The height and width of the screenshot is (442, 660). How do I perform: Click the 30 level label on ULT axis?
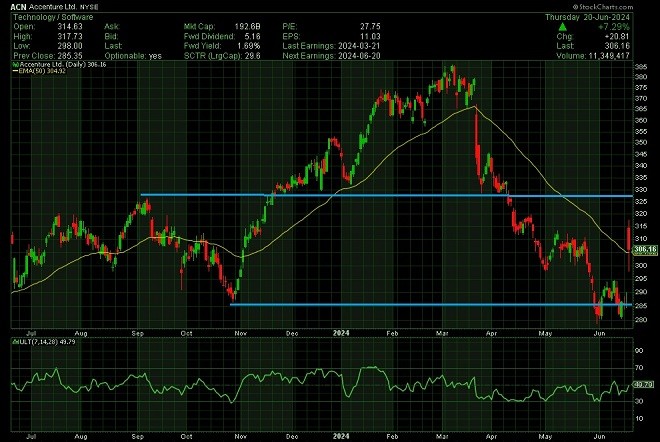(x=639, y=401)
